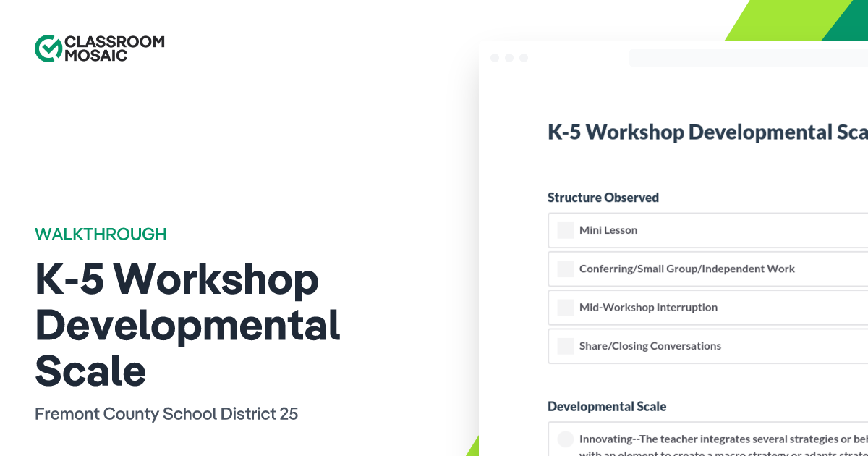Viewport: 868px width, 456px height.
Task: Check the Mid-Workshop Interruption option
Action: 564,307
